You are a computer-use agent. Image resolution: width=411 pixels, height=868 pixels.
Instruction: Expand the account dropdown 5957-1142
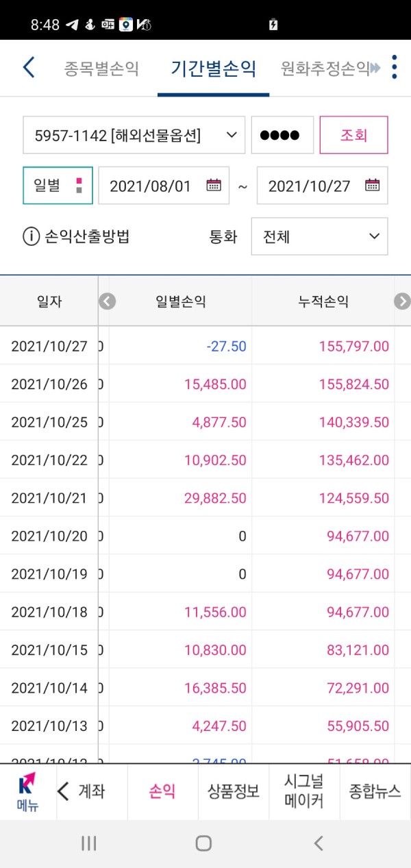(x=134, y=135)
